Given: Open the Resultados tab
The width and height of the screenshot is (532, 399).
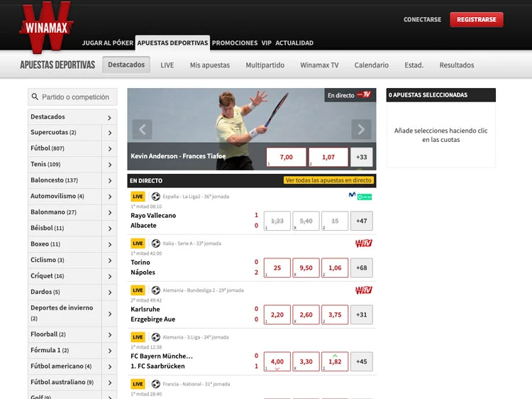Looking at the screenshot, I should click(x=457, y=65).
